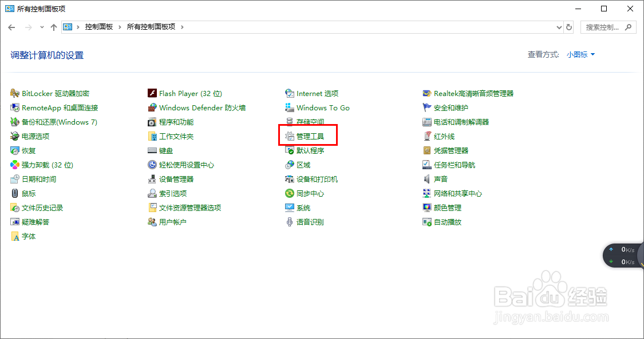Open the 恢复 icon
644x339 pixels.
tap(15, 151)
